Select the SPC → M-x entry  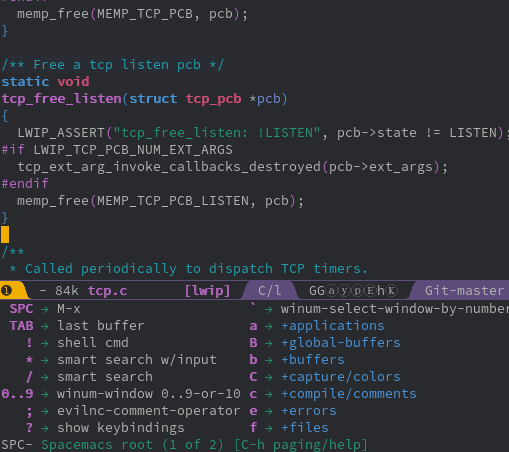click(x=45, y=309)
